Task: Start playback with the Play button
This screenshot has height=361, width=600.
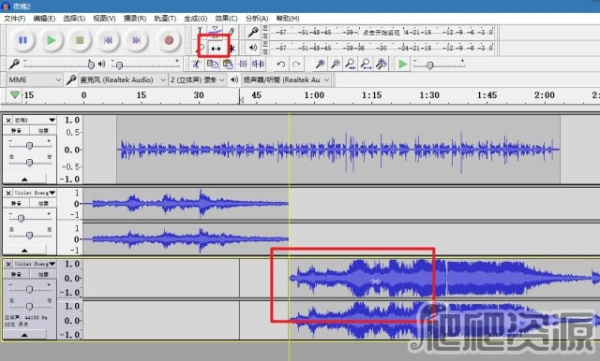Action: coord(51,40)
